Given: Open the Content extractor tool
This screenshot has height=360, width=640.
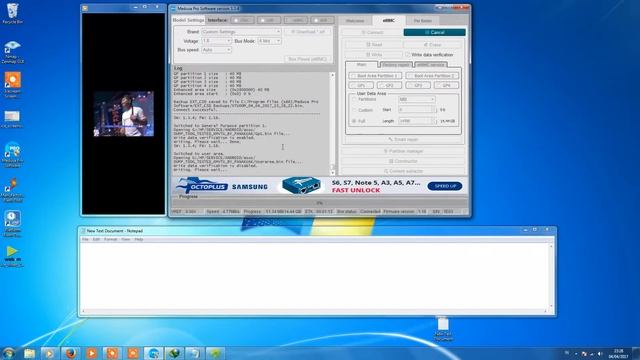Looking at the screenshot, I should pos(403,171).
